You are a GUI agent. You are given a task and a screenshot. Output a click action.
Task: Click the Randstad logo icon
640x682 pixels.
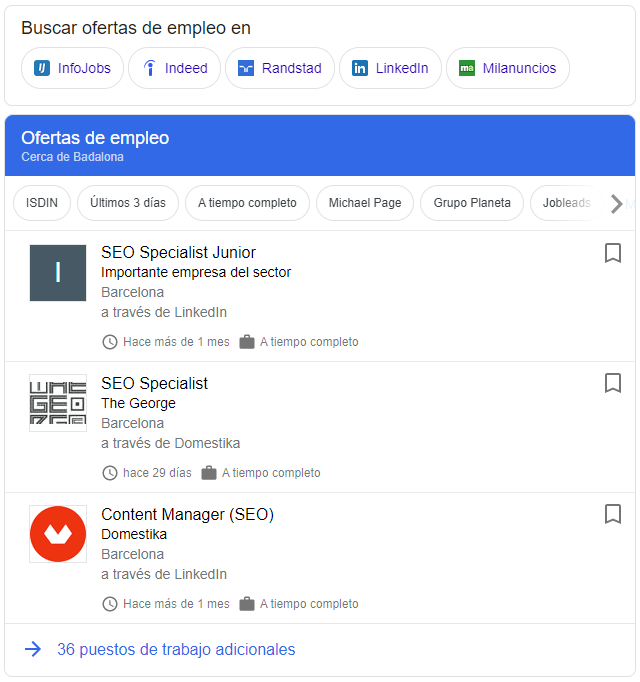click(246, 68)
